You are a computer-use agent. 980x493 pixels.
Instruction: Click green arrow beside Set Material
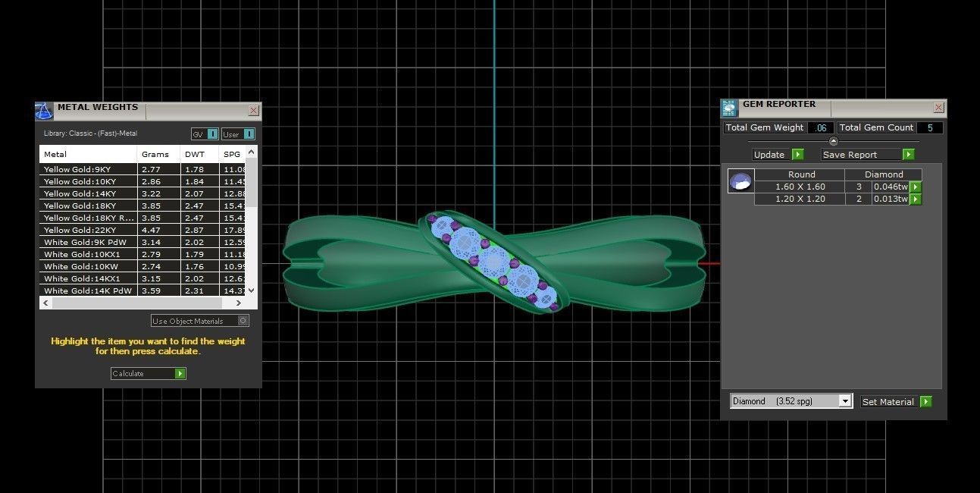925,401
